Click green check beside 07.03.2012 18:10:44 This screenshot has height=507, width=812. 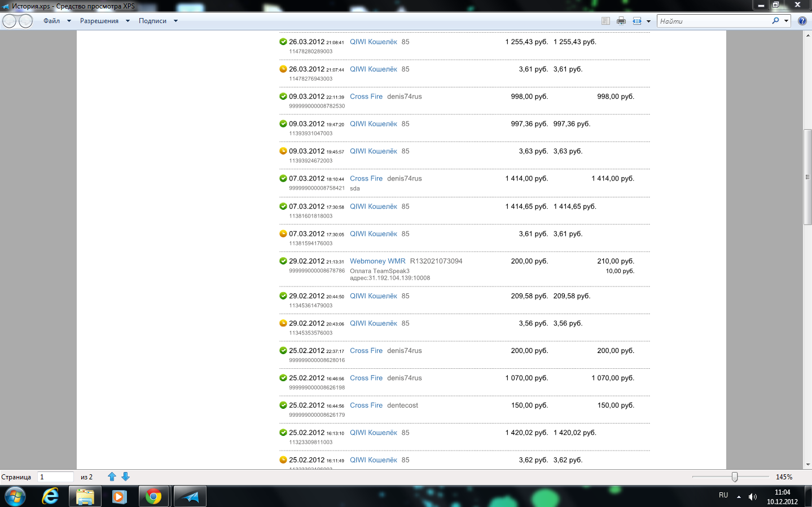click(283, 178)
